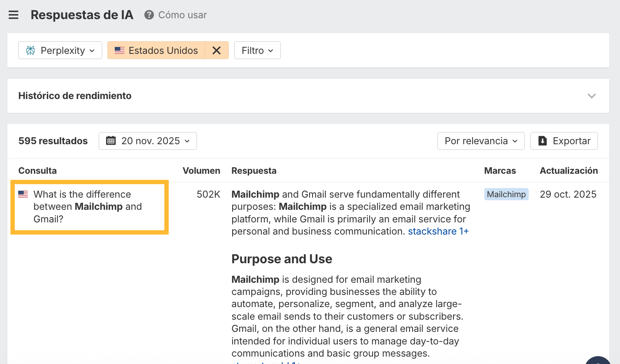Click the question mark help icon
This screenshot has width=620, height=364.
[149, 15]
